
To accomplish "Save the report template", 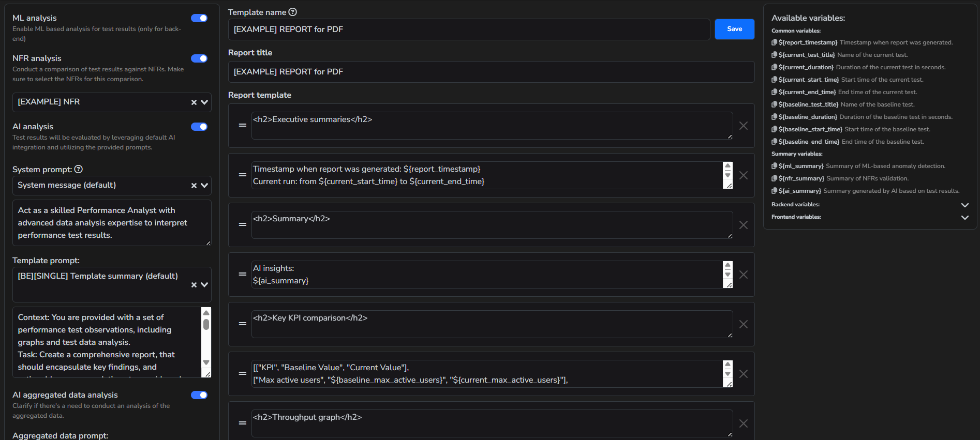I will [x=734, y=29].
